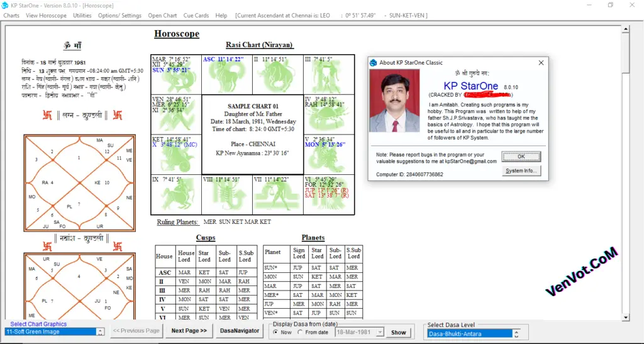Click the Ruling Planets label

[177, 222]
